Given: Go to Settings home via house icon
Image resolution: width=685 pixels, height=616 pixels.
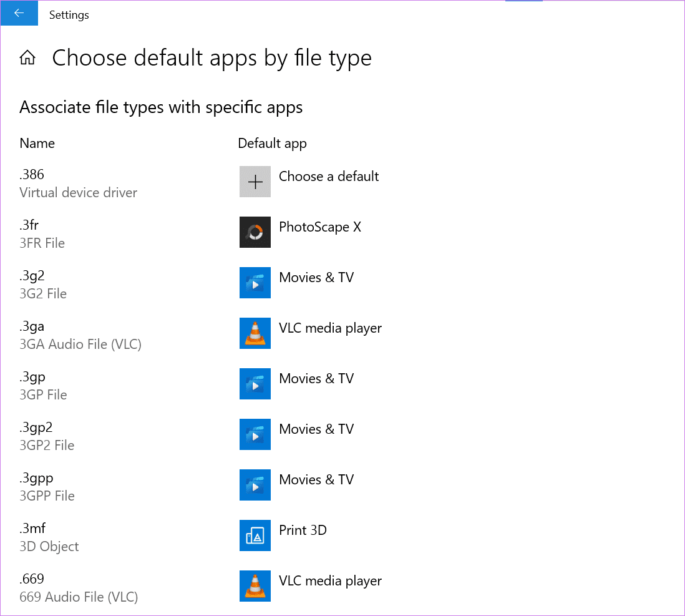Looking at the screenshot, I should pos(27,58).
